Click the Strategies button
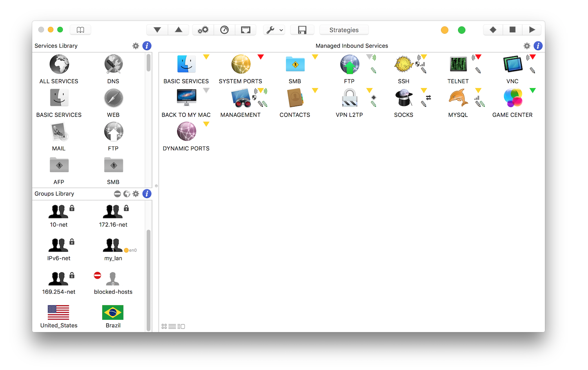The image size is (588, 370). [344, 30]
